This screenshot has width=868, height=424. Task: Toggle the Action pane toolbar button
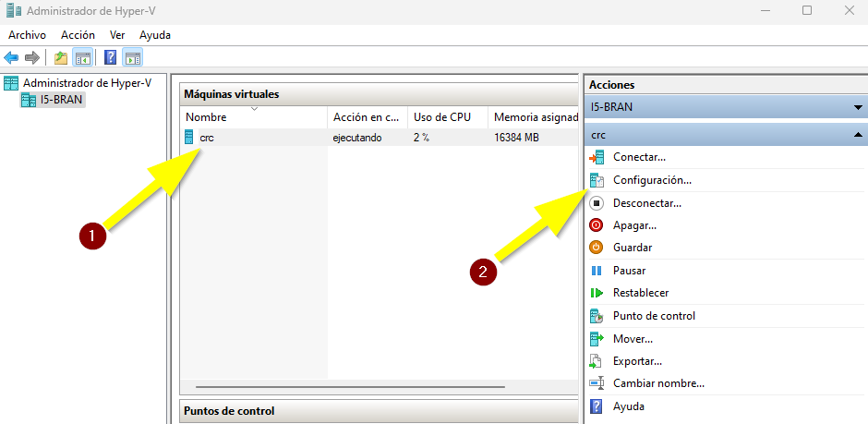133,58
